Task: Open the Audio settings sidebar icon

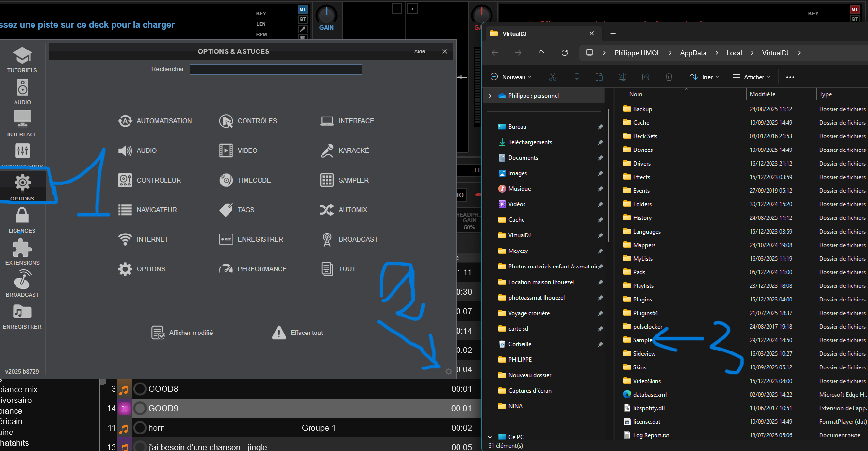Action: [22, 92]
